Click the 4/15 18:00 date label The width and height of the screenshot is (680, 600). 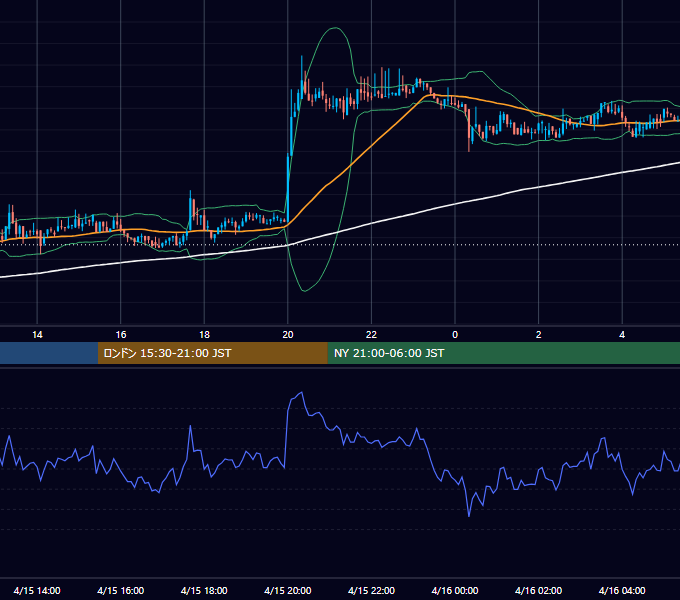(x=204, y=590)
